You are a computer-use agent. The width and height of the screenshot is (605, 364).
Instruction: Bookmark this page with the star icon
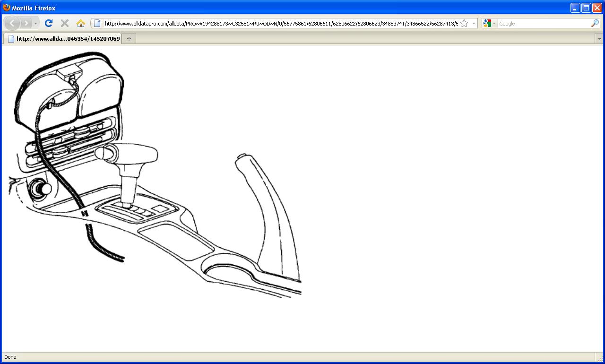[464, 23]
